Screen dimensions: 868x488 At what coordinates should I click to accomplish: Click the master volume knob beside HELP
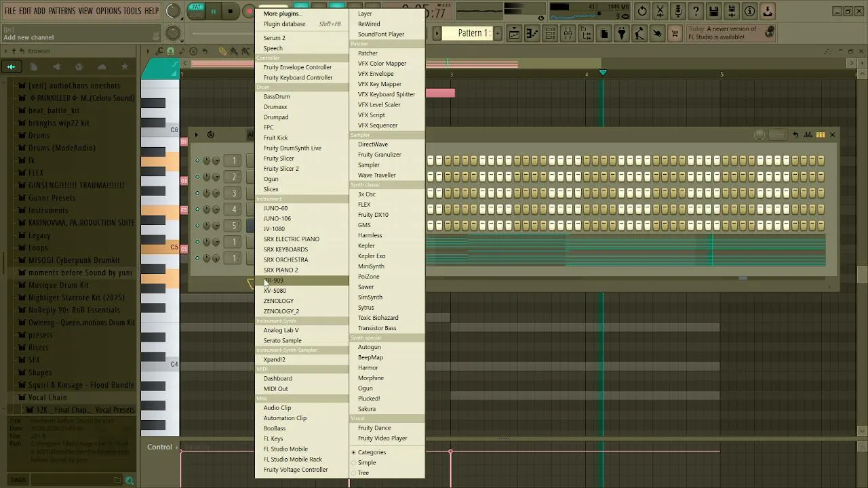point(174,11)
